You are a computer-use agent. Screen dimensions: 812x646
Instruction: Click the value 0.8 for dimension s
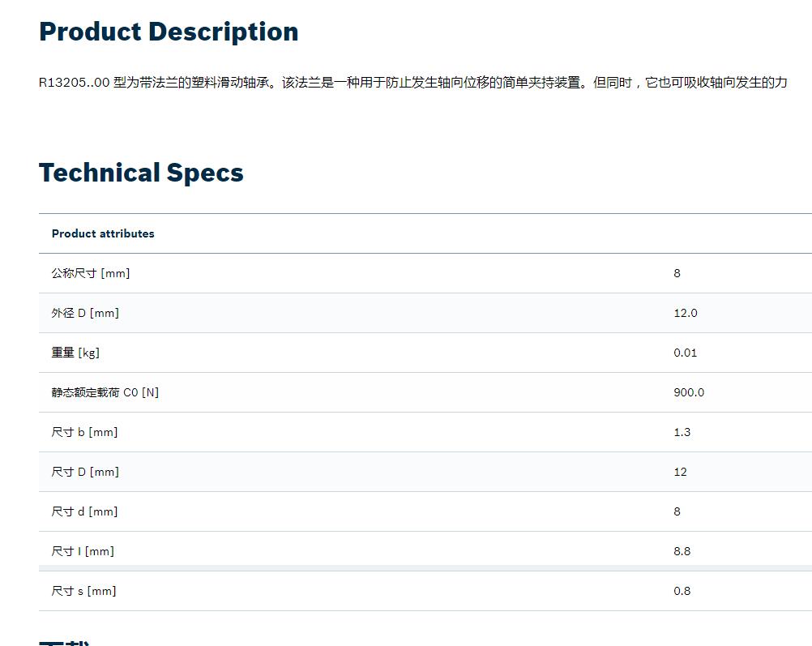tap(682, 591)
